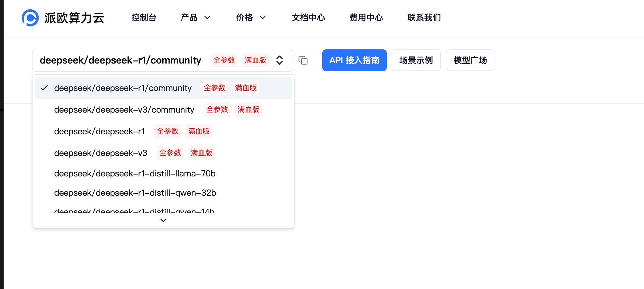644x289 pixels.
Task: Click the 全参数 tag in the selector field
Action: pos(224,60)
